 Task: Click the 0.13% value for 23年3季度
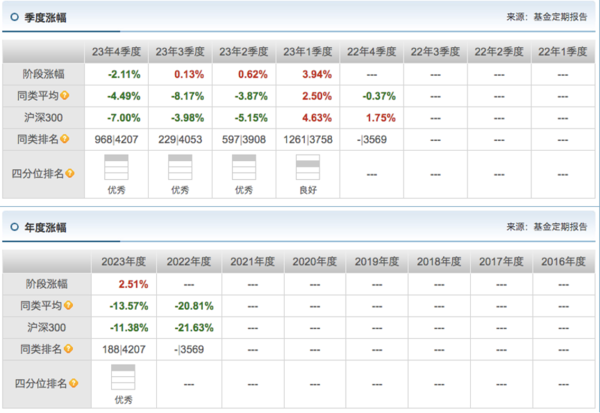click(189, 74)
